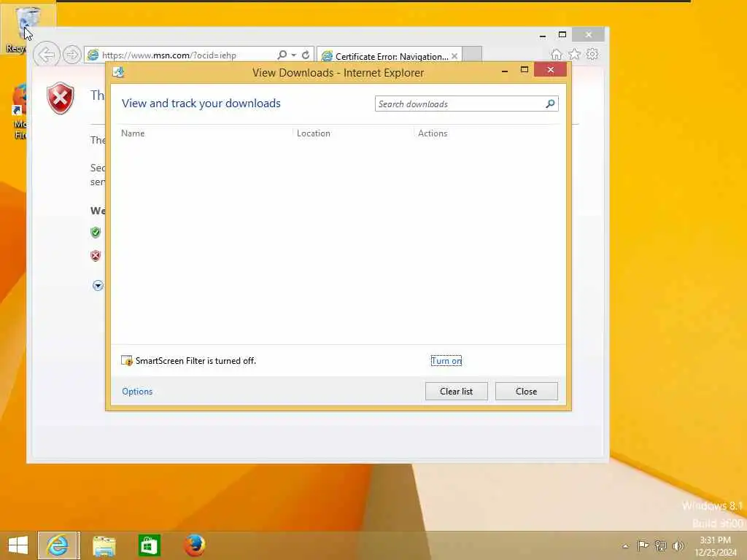Click the SmartScreen Filter shield icon

pyautogui.click(x=127, y=361)
